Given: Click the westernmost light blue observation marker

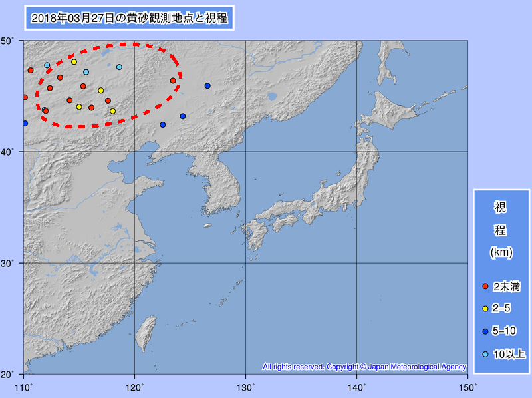Looking at the screenshot, I should point(47,65).
